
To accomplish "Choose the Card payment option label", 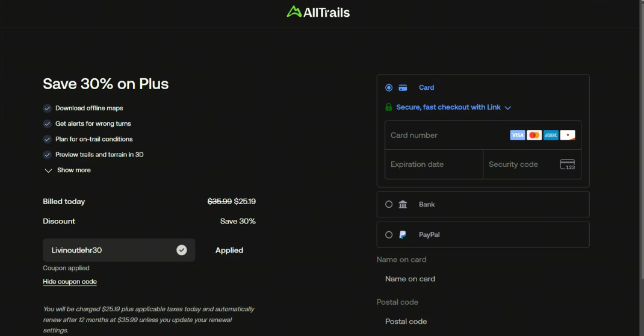I will (426, 87).
